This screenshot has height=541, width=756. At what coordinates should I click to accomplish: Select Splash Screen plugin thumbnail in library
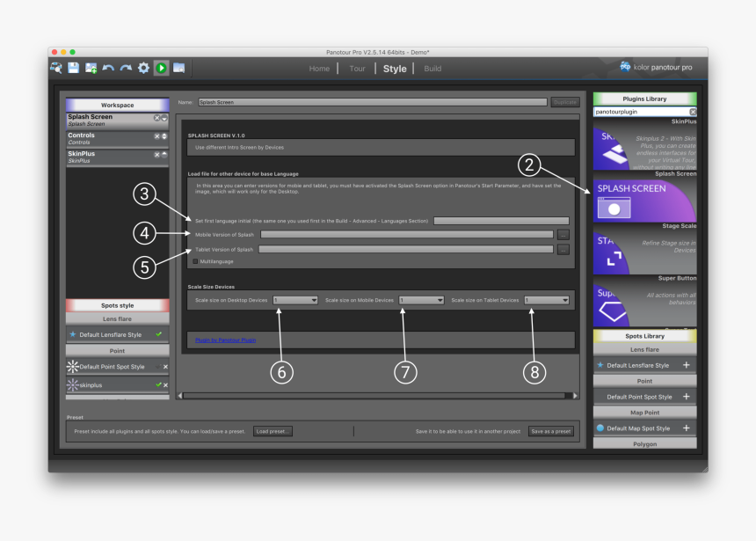click(644, 200)
